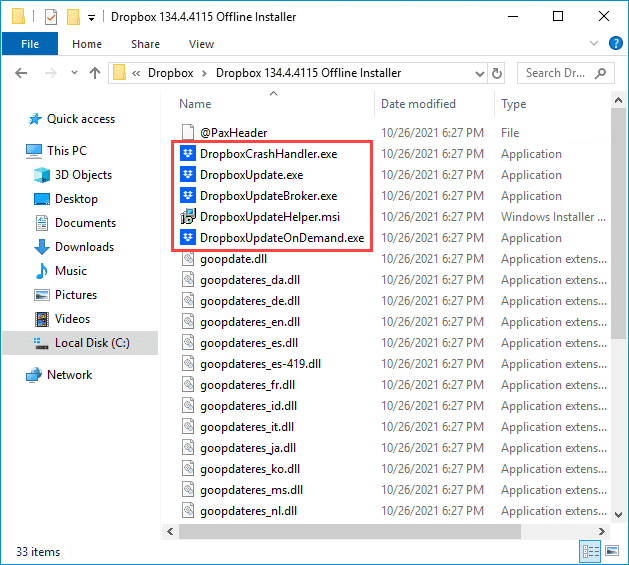
Task: Click the DropboxCrashHandler.exe file icon
Action: 188,154
